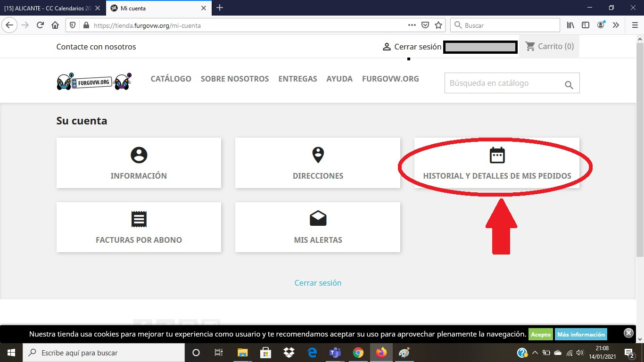Image resolution: width=644 pixels, height=362 pixels.
Task: Open the FURGOVW.ORG menu link
Action: tap(390, 79)
